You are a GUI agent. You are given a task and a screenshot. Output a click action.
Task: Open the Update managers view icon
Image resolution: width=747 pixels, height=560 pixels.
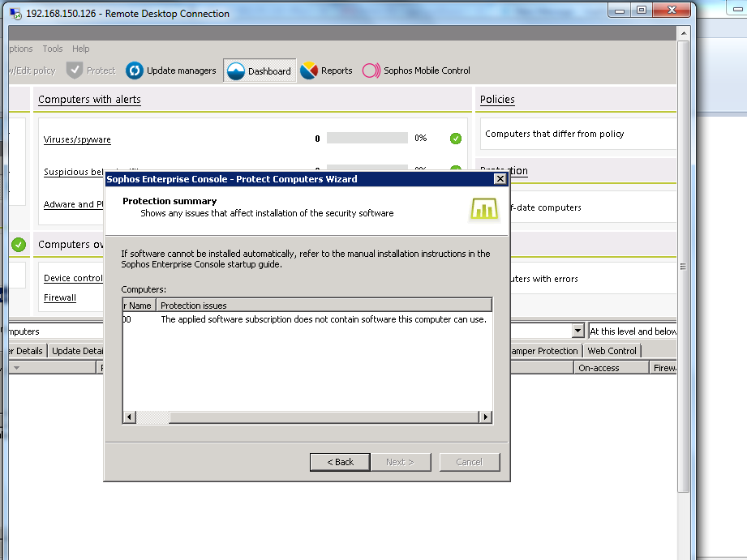135,71
